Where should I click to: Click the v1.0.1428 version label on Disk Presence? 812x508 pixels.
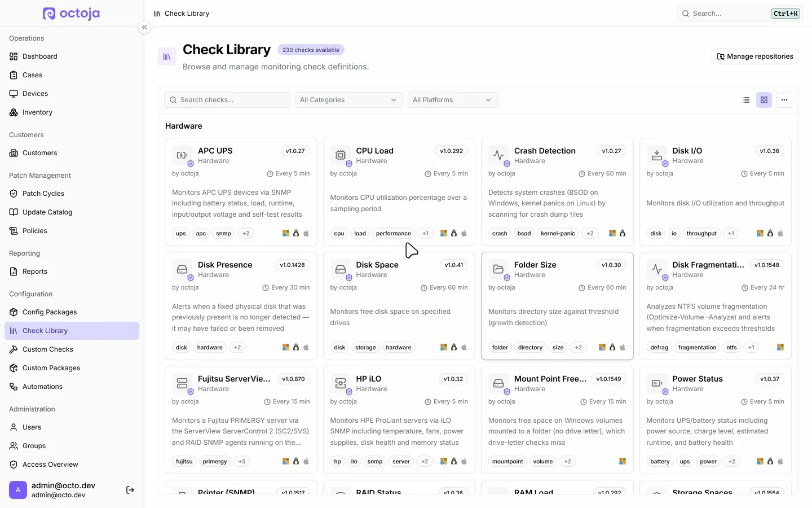point(292,265)
